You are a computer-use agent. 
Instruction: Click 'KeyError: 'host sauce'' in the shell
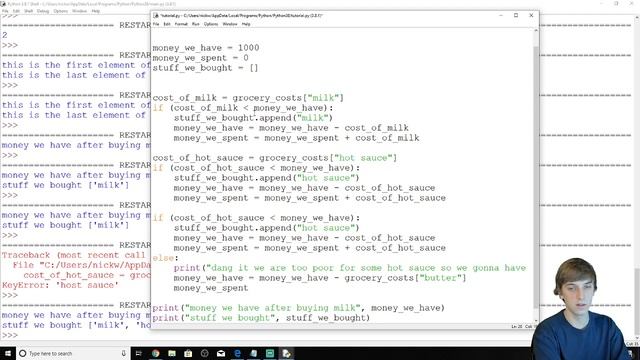60,285
